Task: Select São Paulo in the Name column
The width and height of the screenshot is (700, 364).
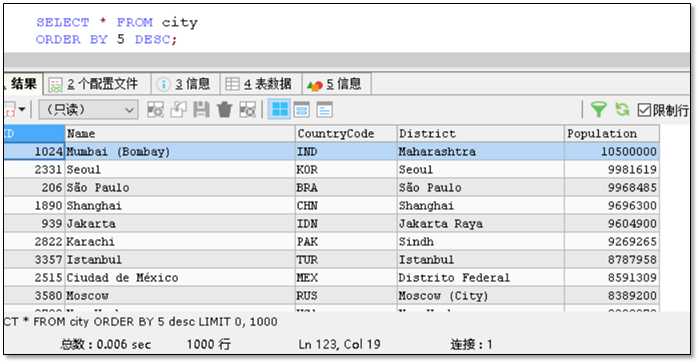Action: click(180, 188)
